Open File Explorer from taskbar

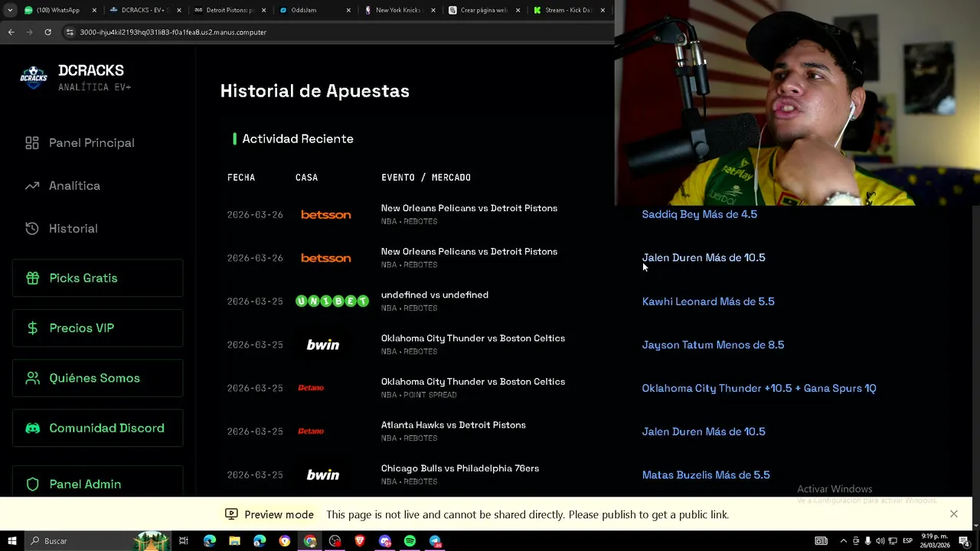[234, 541]
